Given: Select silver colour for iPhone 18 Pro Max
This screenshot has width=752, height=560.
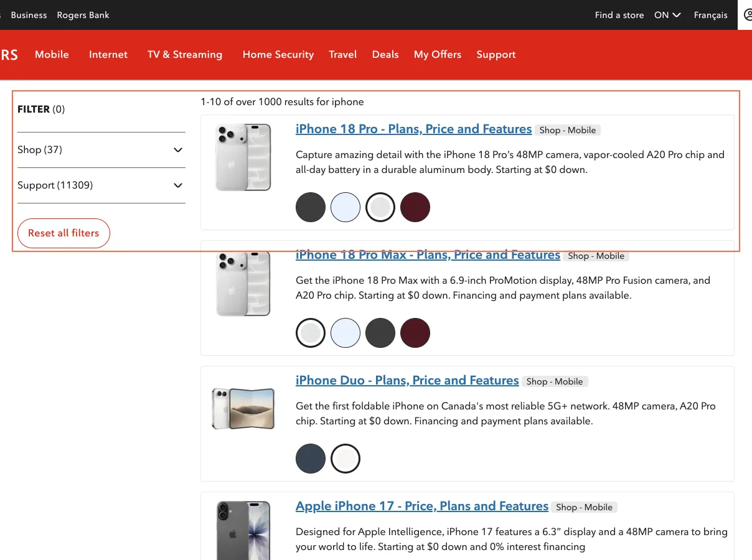Looking at the screenshot, I should tap(311, 333).
